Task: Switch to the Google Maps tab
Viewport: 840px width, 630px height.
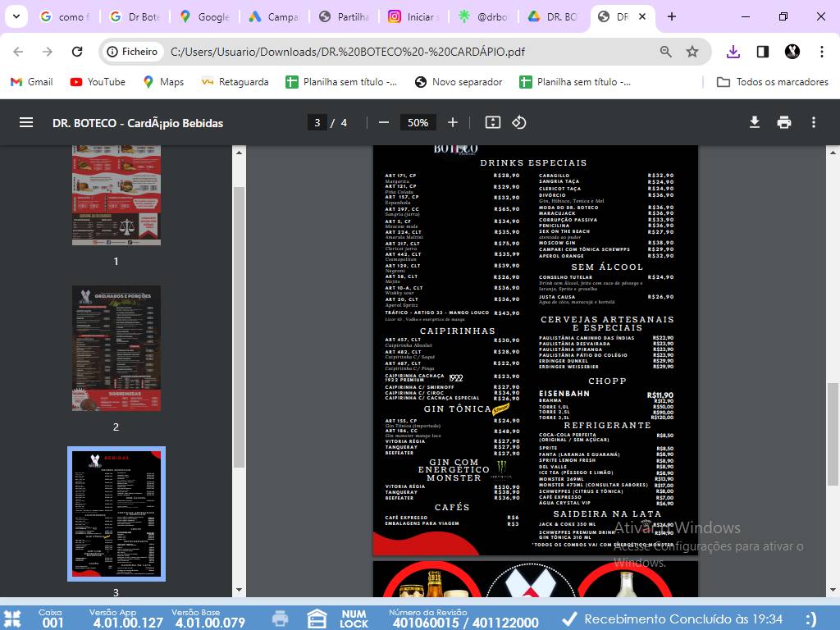Action: (x=205, y=16)
